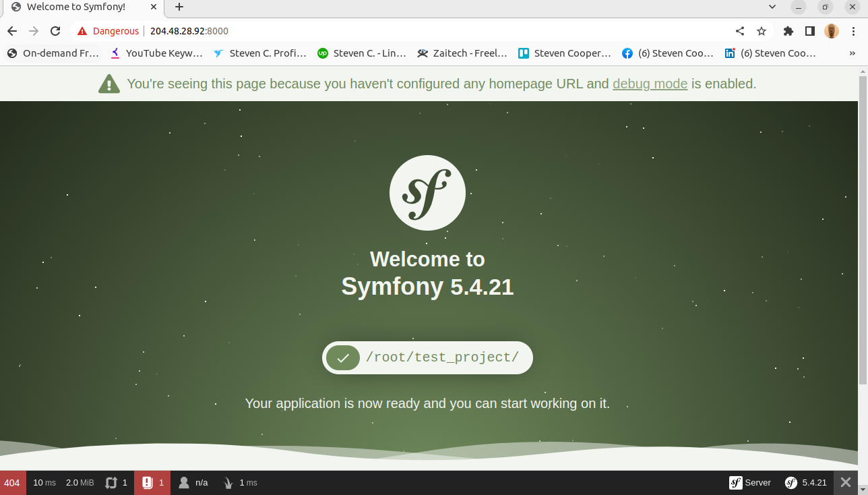The image size is (868, 495).
Task: Reload the current page
Action: (x=56, y=31)
